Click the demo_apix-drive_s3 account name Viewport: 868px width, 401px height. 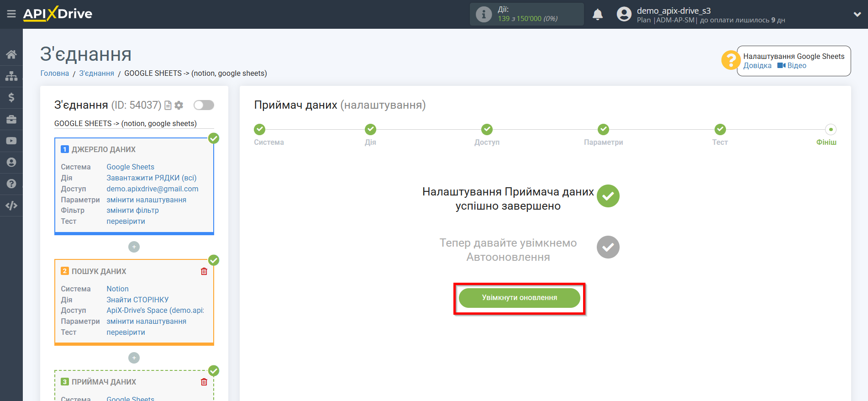pyautogui.click(x=674, y=11)
